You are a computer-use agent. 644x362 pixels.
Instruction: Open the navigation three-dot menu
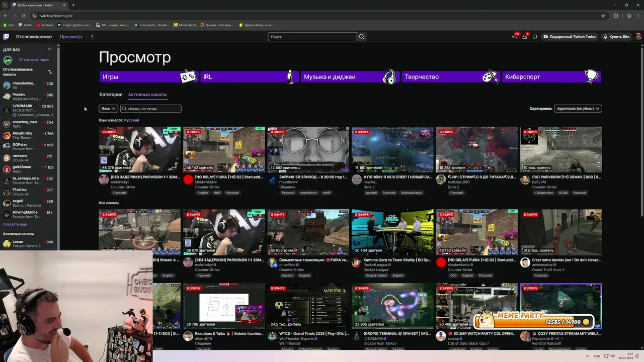tap(92, 37)
